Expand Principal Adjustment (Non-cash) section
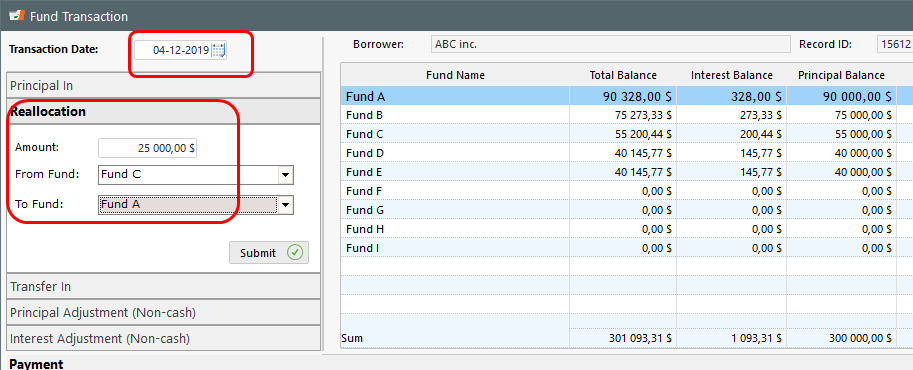 [x=164, y=312]
